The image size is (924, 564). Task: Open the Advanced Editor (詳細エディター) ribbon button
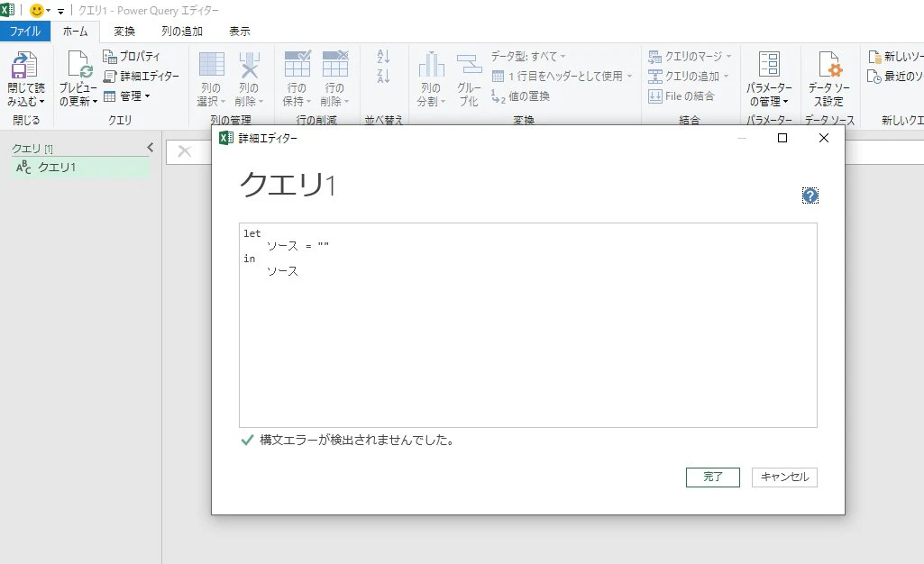pyautogui.click(x=141, y=77)
